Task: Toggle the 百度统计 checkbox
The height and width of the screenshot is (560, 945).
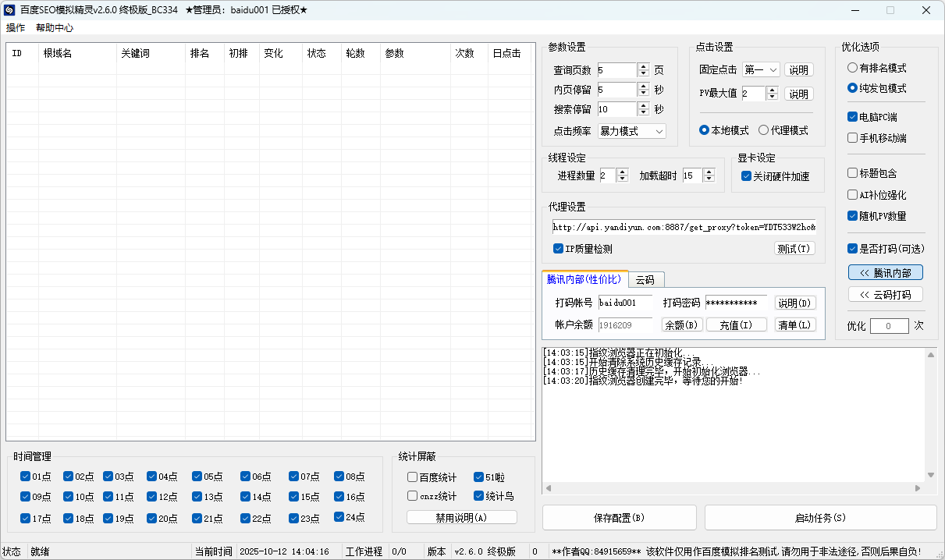Action: point(413,477)
